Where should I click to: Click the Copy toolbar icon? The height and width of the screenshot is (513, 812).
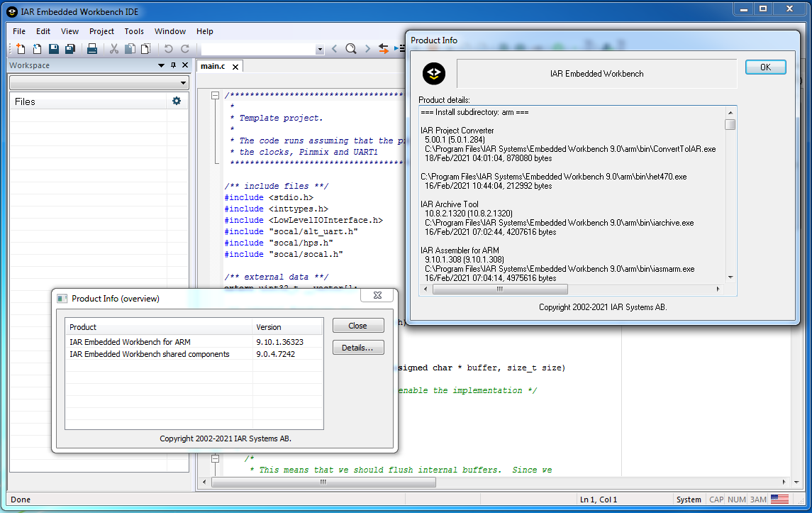(130, 49)
